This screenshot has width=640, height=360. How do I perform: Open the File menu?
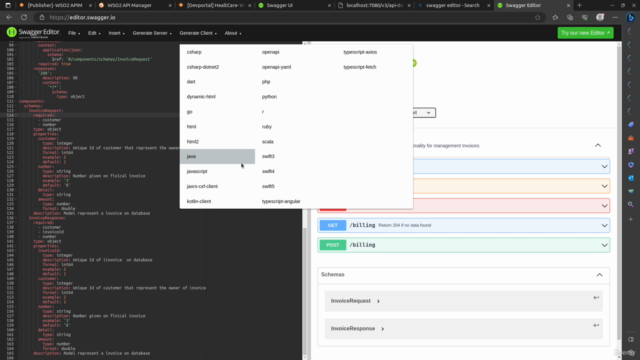click(73, 33)
